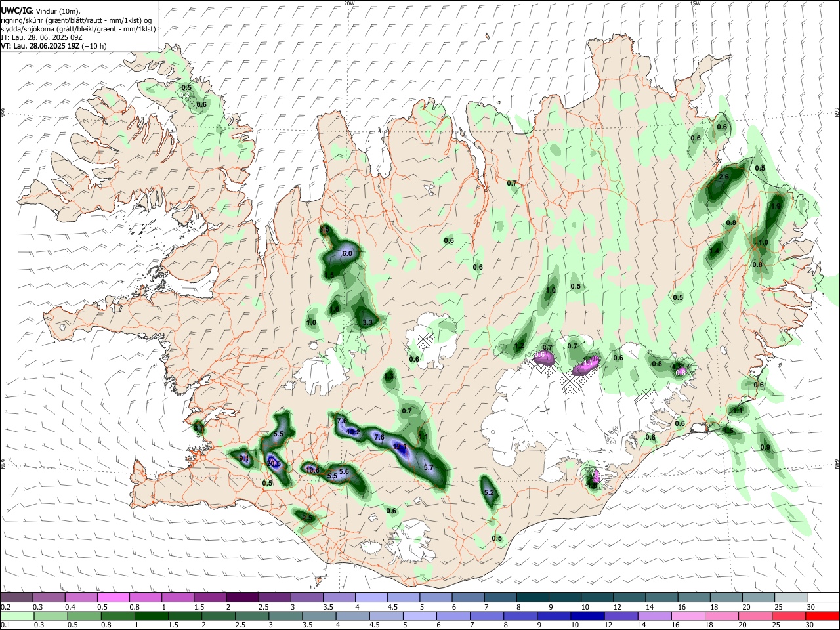Pick the dark purple 2 snow swatch
The height and width of the screenshot is (630, 840).
tap(241, 597)
